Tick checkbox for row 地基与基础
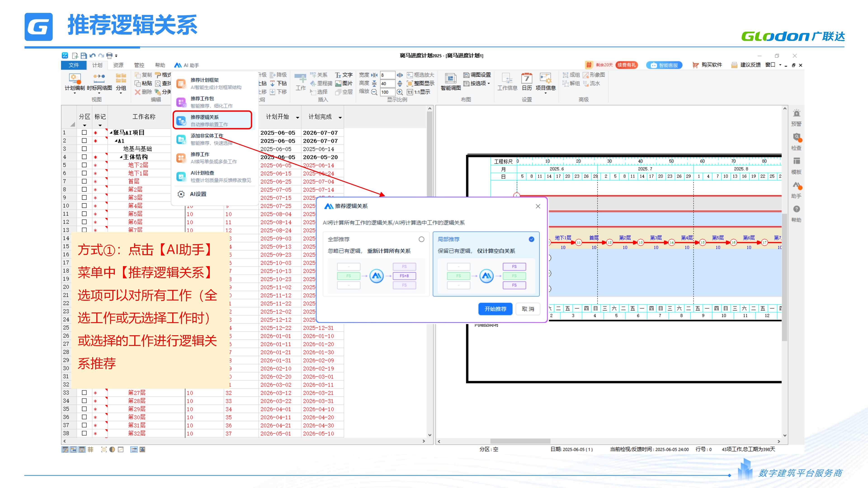 (x=84, y=149)
